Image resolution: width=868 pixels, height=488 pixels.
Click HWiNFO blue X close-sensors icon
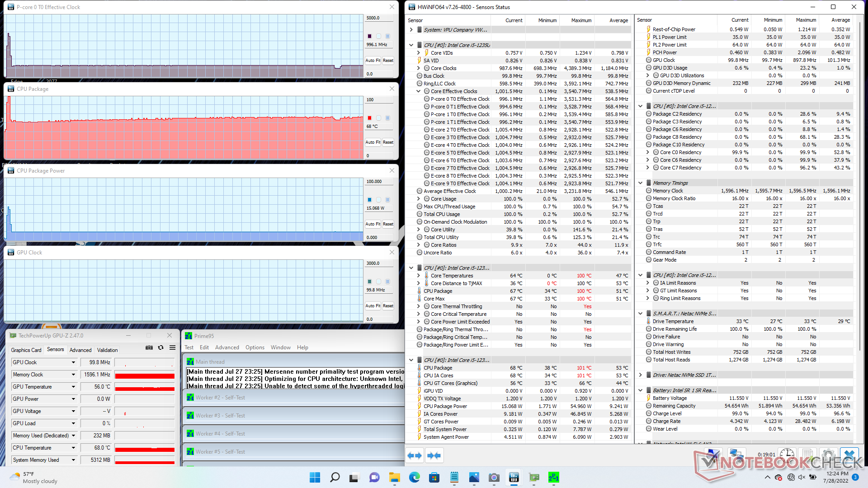(x=849, y=455)
